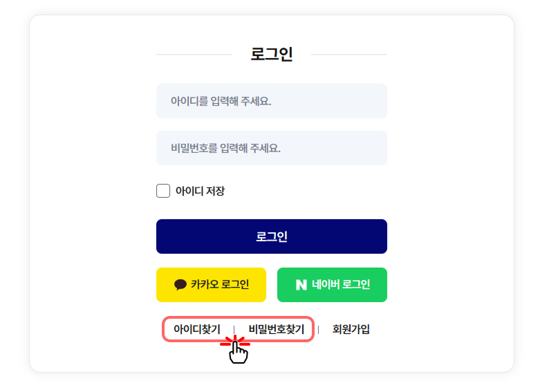Viewport: 549px width, 392px height.
Task: Enable the 아이디 저장 checkbox
Action: tap(163, 191)
